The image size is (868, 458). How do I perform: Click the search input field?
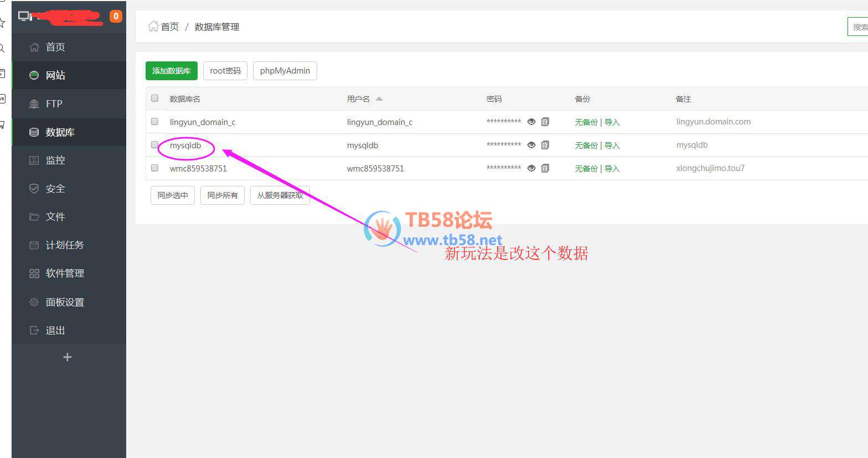858,27
